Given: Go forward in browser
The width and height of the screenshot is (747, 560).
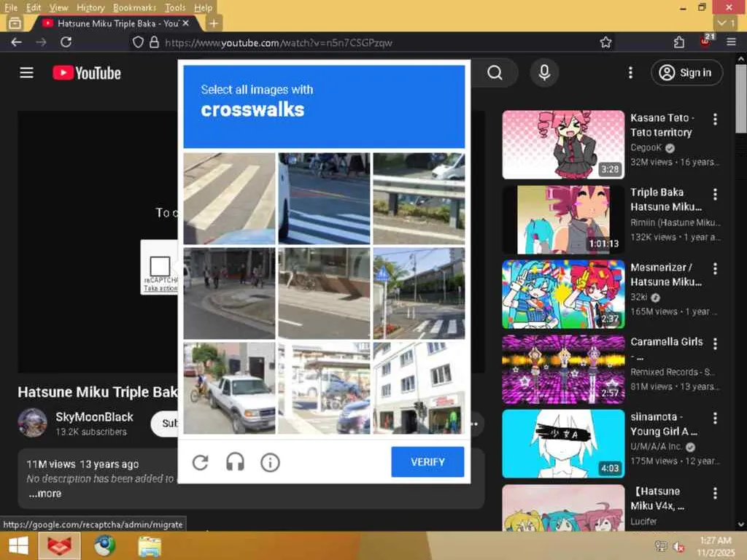Looking at the screenshot, I should (x=41, y=42).
